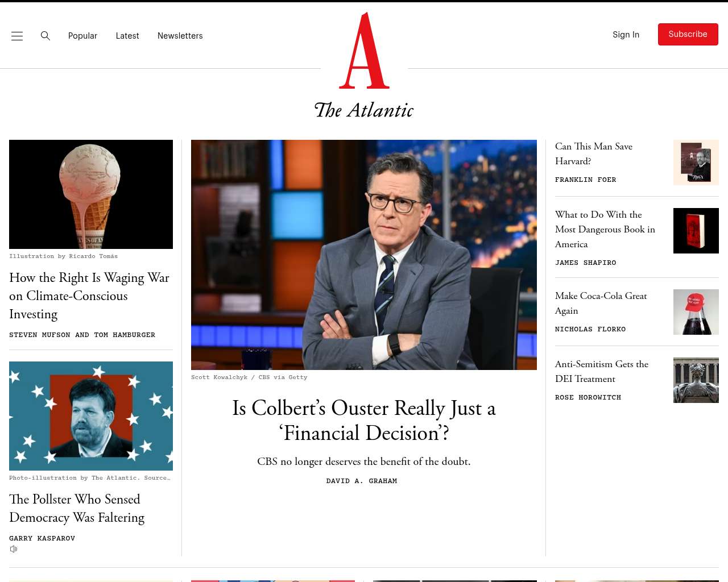Open the Newsletters page
The width and height of the screenshot is (728, 582).
tap(180, 36)
